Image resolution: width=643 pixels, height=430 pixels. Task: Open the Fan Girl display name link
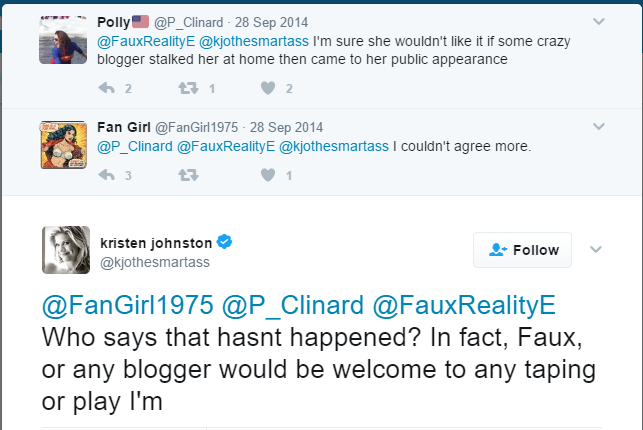click(x=123, y=127)
